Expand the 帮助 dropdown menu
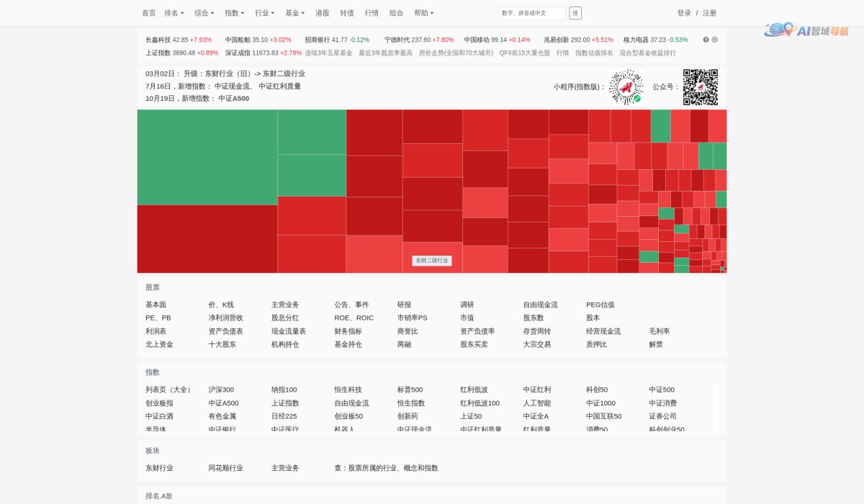This screenshot has height=504, width=864. tap(424, 13)
